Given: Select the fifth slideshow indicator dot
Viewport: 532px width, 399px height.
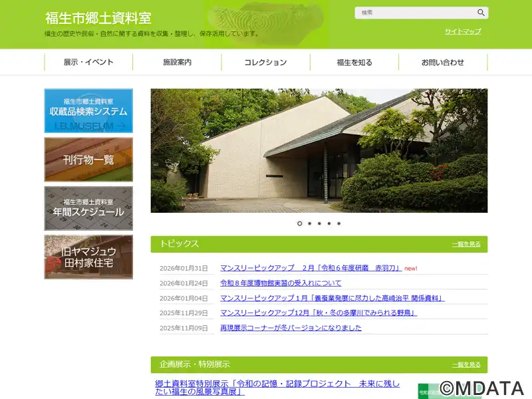Looking at the screenshot, I should click(338, 223).
